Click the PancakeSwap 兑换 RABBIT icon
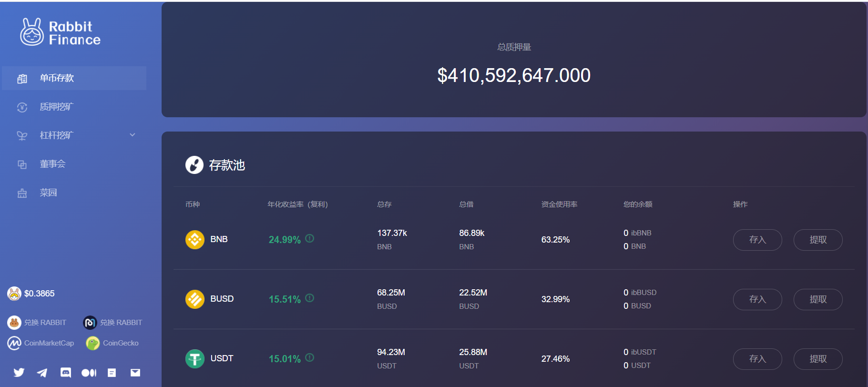This screenshot has width=868, height=387. [14, 323]
